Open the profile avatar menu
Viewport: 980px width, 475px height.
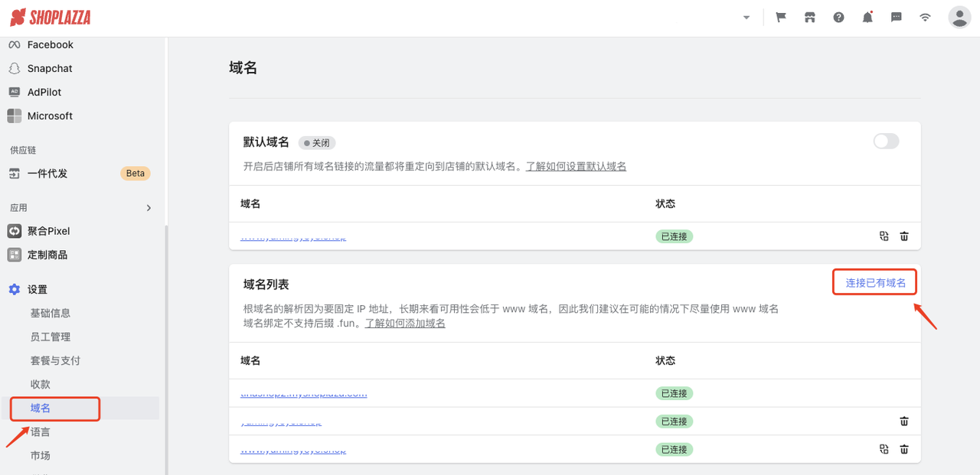(959, 16)
